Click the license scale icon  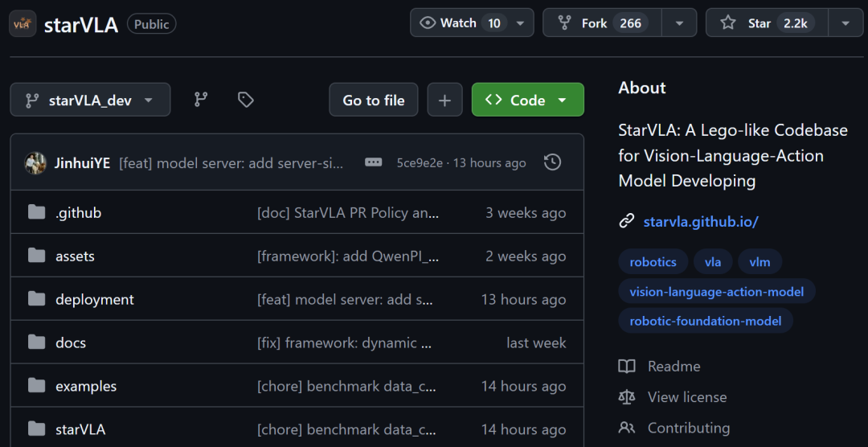pos(627,396)
